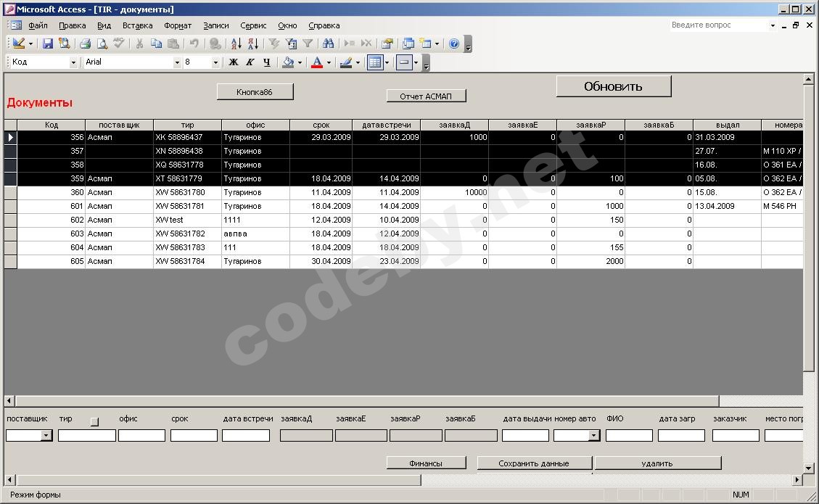819x504 pixels.
Task: Click the Сохранить данные button
Action: click(535, 463)
